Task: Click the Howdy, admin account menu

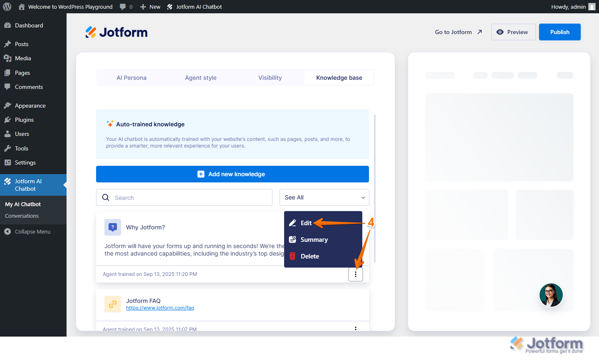Action: coord(573,7)
